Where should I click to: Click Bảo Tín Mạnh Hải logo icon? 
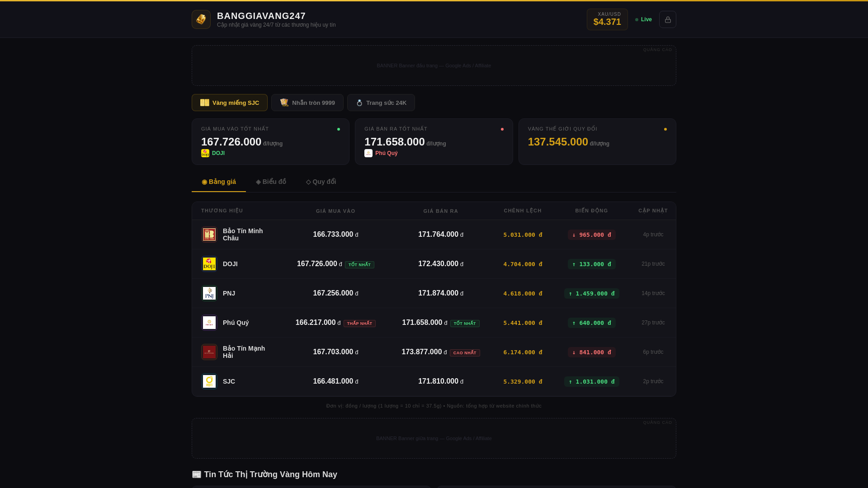209,352
